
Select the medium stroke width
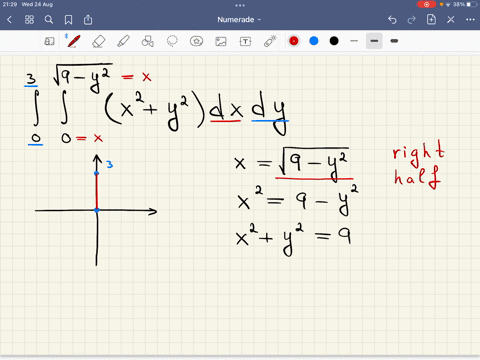374,41
